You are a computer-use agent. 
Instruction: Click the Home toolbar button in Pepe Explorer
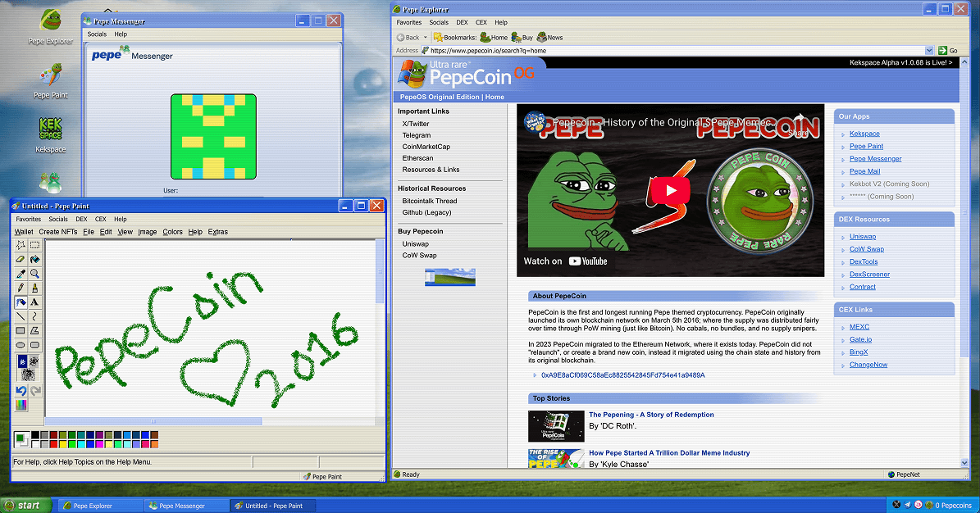click(x=494, y=38)
